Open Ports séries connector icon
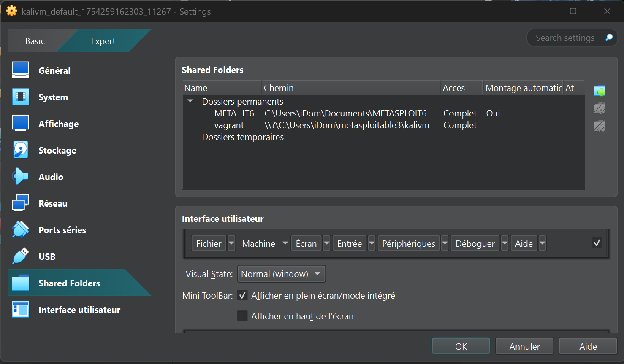 [x=21, y=230]
